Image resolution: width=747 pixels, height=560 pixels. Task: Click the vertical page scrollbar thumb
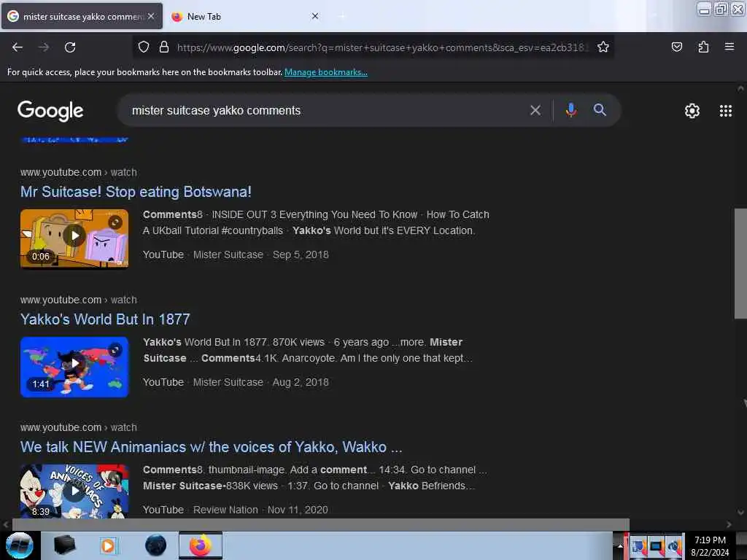pyautogui.click(x=740, y=263)
